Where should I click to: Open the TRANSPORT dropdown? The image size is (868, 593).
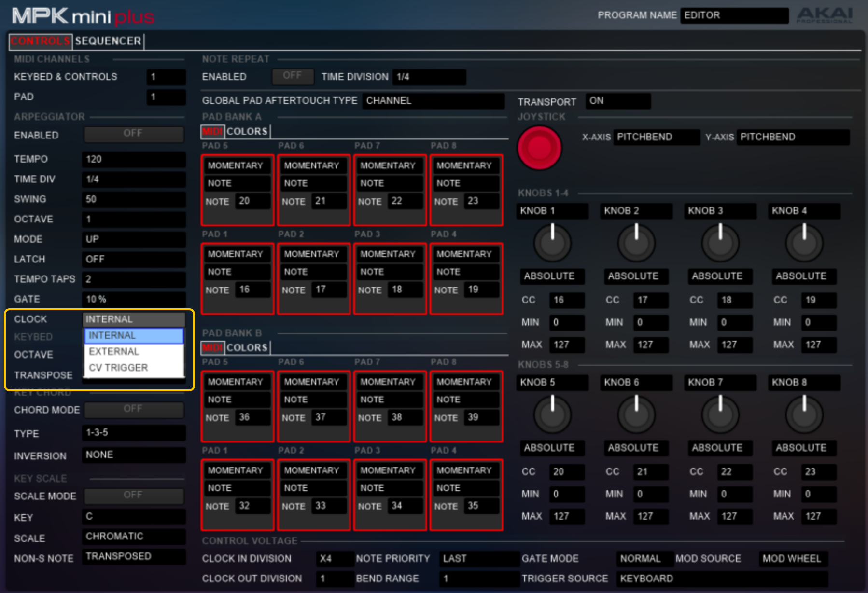(x=618, y=101)
